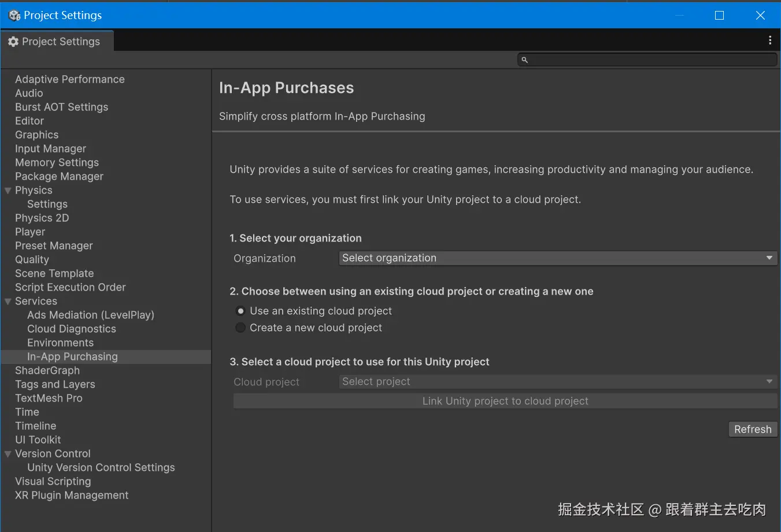This screenshot has height=532, width=781.
Task: Open In-App Purchasing settings
Action: pyautogui.click(x=72, y=357)
